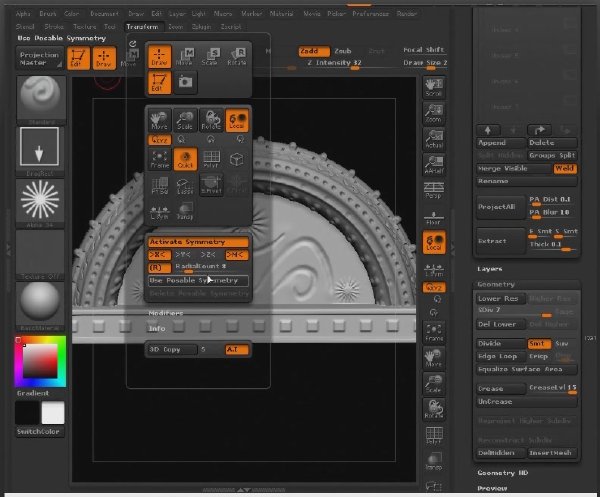Collapse the Geometry sub-palette
Screen dimensions: 600x497
tap(496, 284)
